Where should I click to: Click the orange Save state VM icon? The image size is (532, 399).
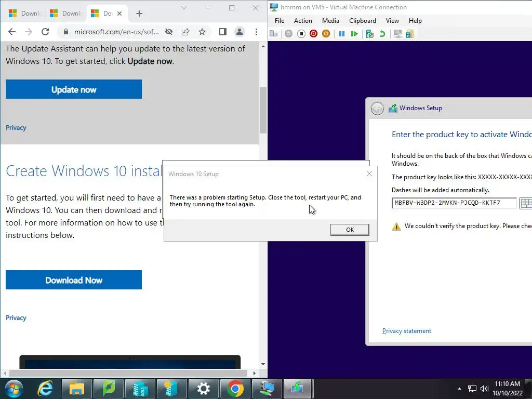click(326, 34)
